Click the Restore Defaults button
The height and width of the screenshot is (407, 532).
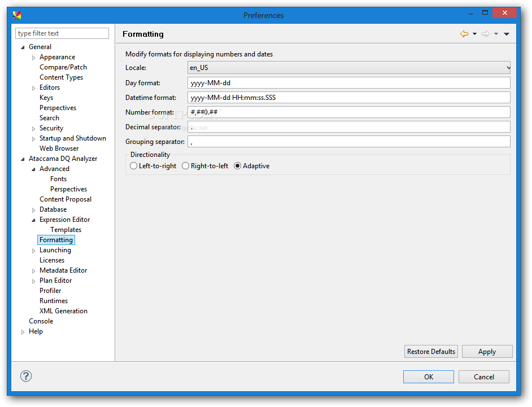pyautogui.click(x=431, y=351)
